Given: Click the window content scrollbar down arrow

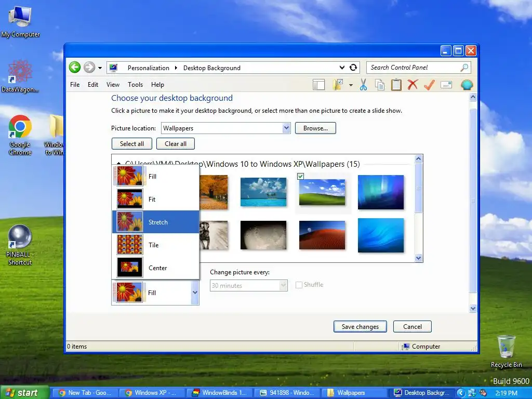Looking at the screenshot, I should (x=473, y=309).
